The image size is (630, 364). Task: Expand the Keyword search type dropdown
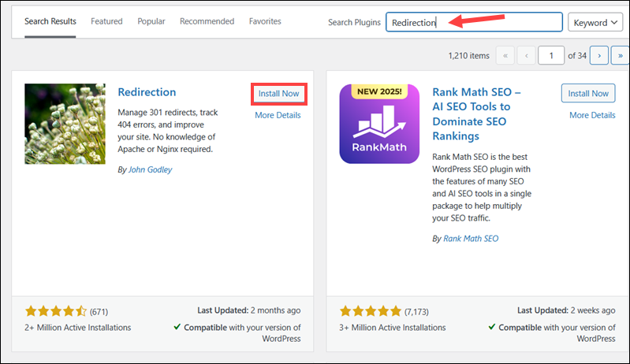[595, 22]
